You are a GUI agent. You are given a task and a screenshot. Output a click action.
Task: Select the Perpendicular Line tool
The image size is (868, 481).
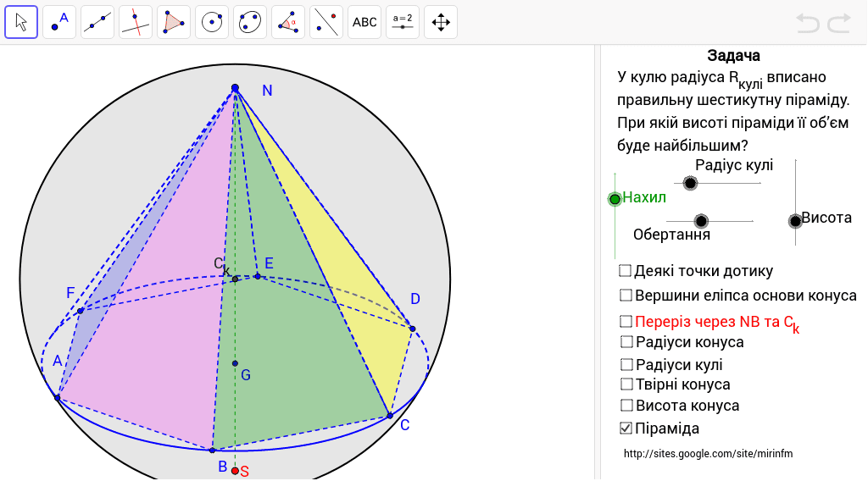[136, 22]
